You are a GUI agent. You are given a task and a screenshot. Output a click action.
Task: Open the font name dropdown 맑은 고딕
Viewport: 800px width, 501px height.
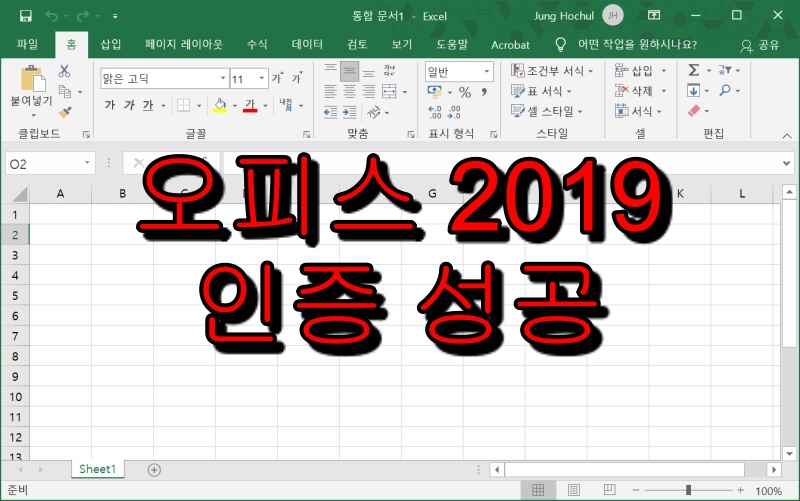[223, 78]
